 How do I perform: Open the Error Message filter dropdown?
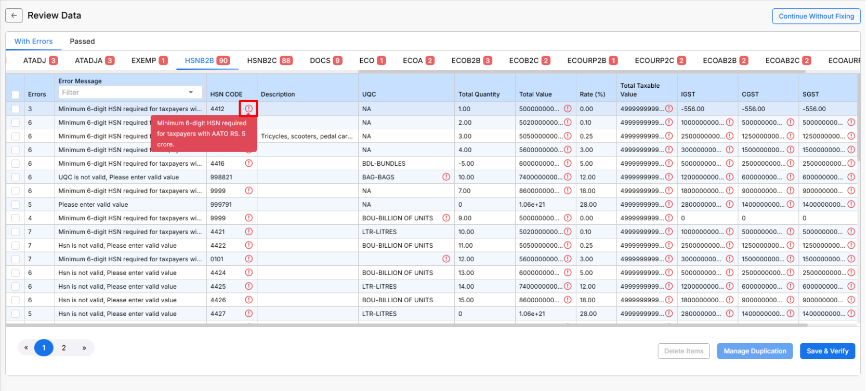click(191, 92)
